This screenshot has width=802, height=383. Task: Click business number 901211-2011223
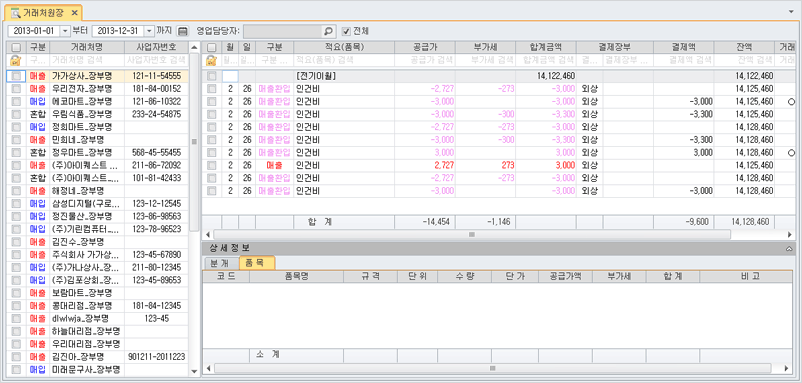click(157, 357)
